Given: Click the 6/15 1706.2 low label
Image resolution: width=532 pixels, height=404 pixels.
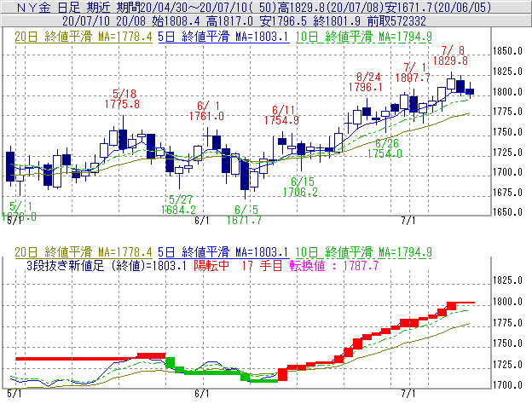Looking at the screenshot, I should (x=300, y=187).
